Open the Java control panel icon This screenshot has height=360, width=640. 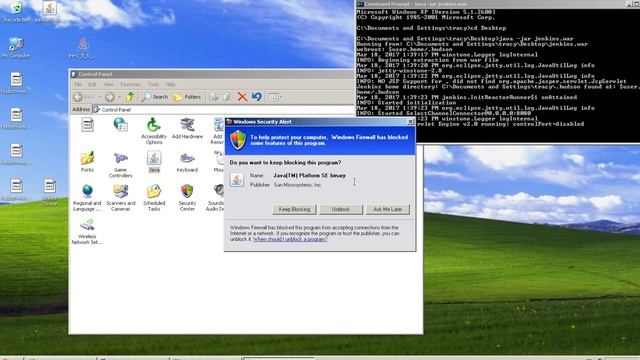tap(154, 162)
